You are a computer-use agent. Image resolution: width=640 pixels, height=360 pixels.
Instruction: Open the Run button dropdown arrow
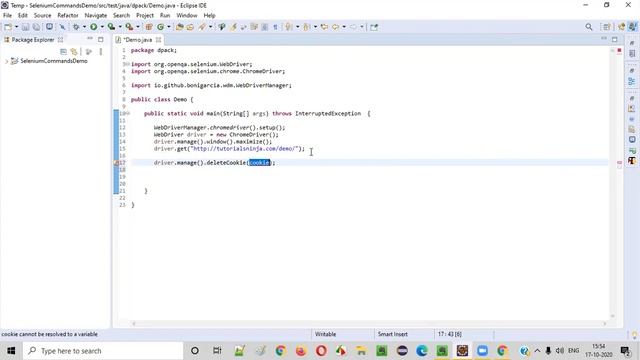click(102, 27)
